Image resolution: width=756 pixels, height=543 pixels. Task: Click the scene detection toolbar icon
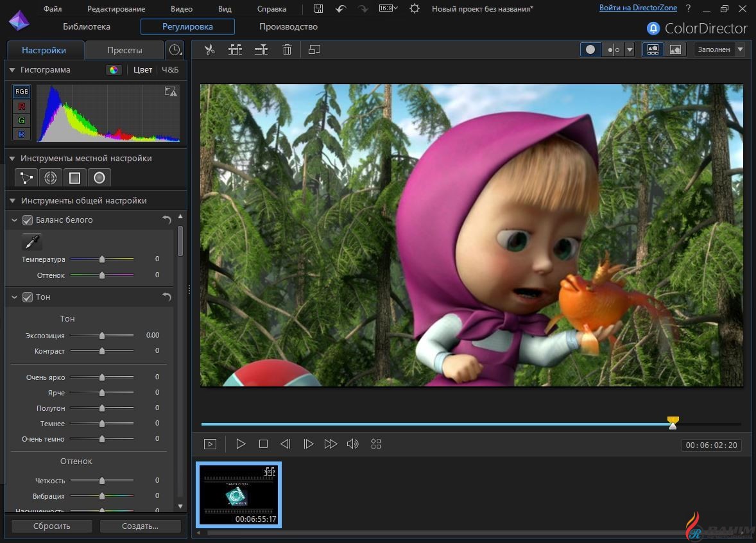pyautogui.click(x=235, y=49)
